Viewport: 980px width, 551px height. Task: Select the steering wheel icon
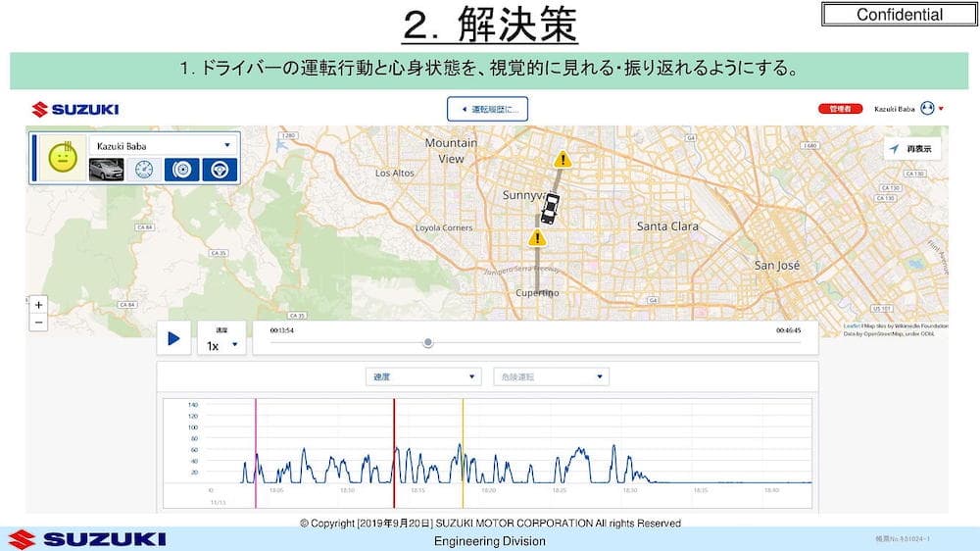pos(220,170)
